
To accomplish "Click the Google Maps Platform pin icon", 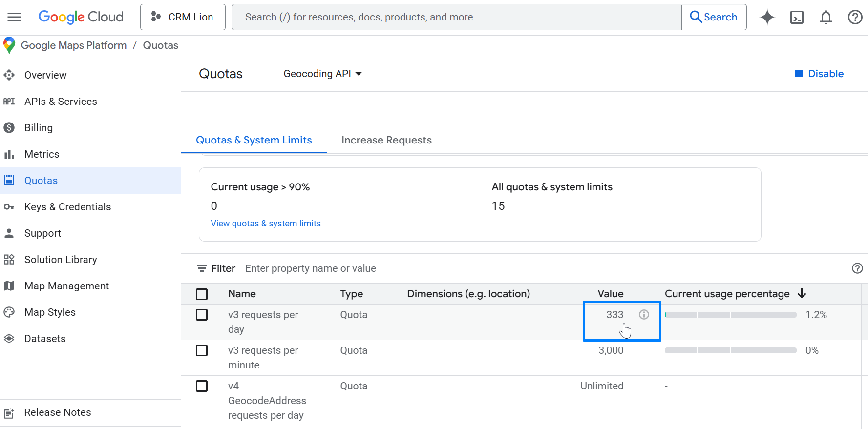I will click(x=9, y=45).
